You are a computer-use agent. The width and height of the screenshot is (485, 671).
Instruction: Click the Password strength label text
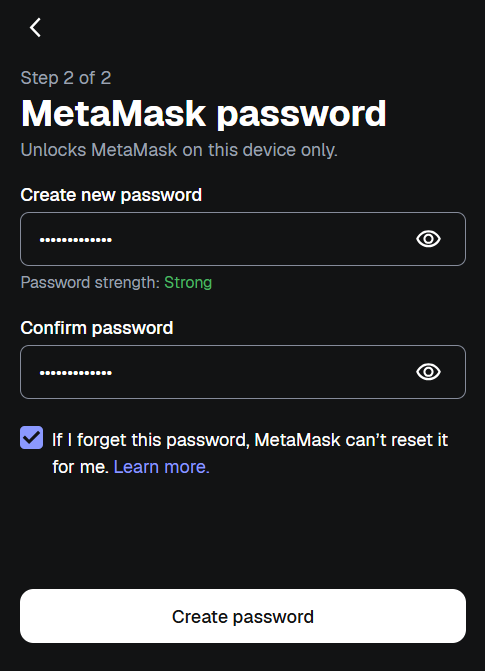point(90,282)
